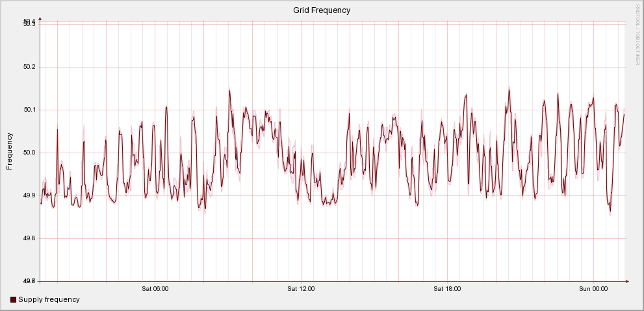This screenshot has height=311, width=644.
Task: Click the last data point of the line
Action: pyautogui.click(x=624, y=114)
